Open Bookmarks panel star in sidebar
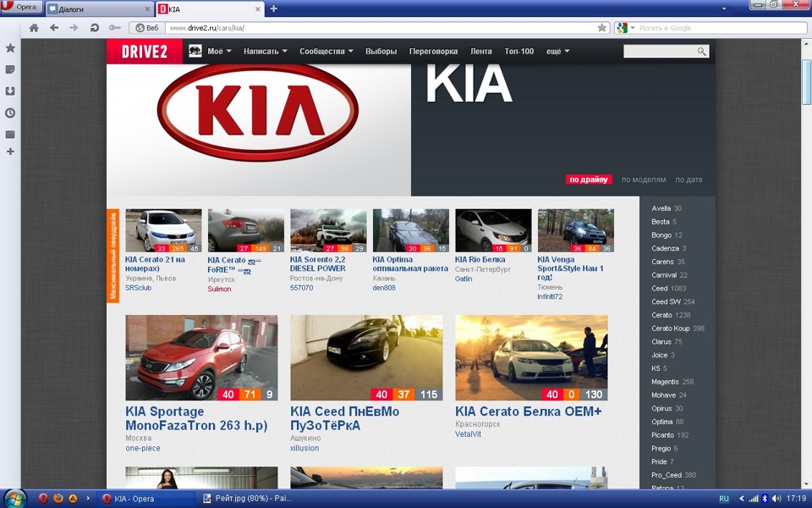This screenshot has width=812, height=508. (10, 48)
